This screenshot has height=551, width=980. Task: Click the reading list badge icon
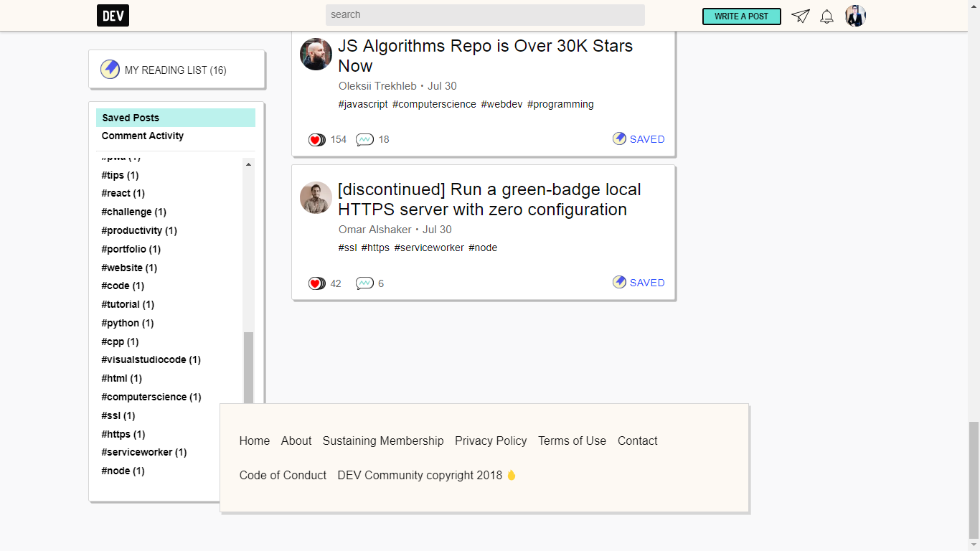[109, 69]
